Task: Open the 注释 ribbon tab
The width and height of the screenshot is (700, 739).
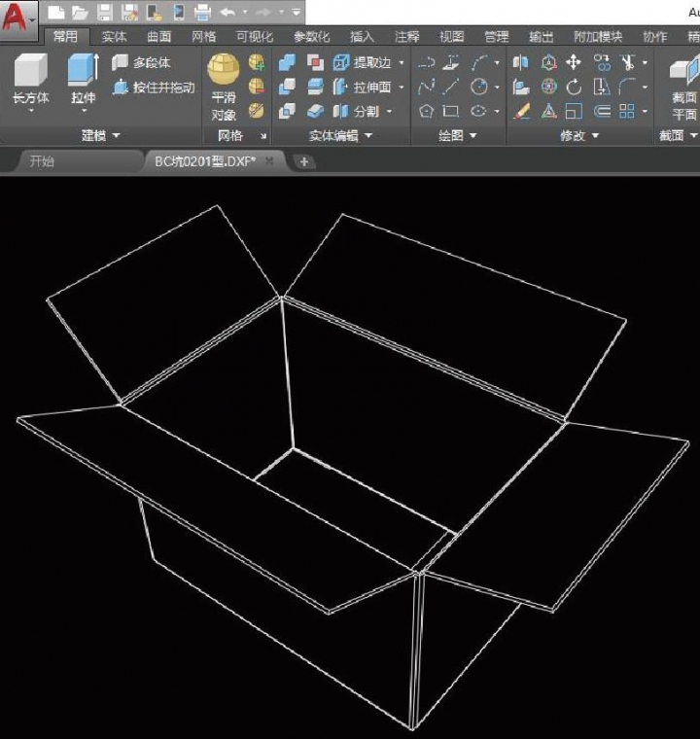Action: [407, 37]
